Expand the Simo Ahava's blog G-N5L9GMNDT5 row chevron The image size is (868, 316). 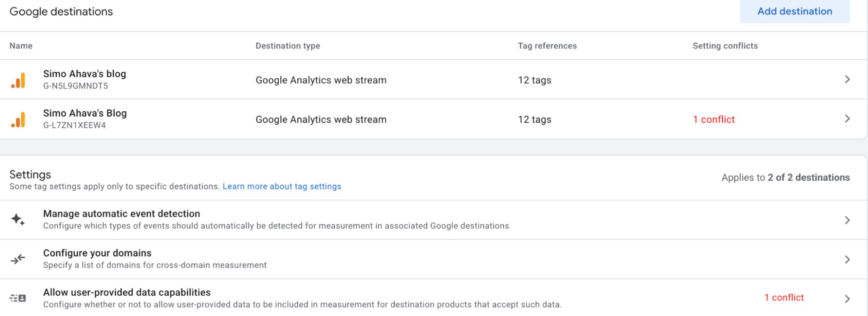pos(847,79)
